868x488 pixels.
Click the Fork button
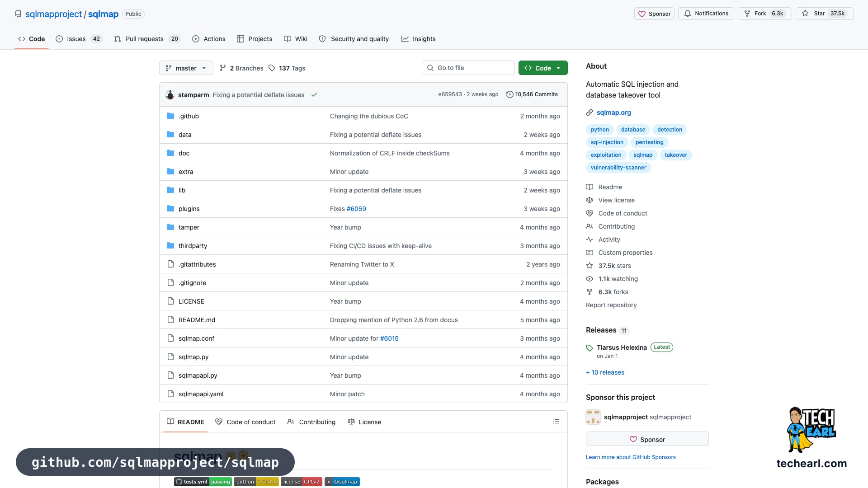click(x=764, y=14)
